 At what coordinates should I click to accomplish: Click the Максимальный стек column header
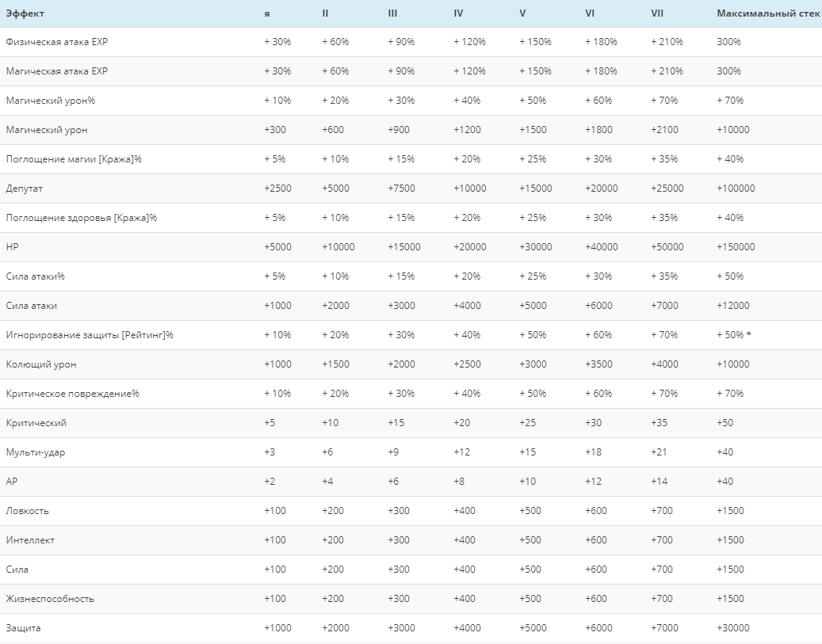click(768, 13)
